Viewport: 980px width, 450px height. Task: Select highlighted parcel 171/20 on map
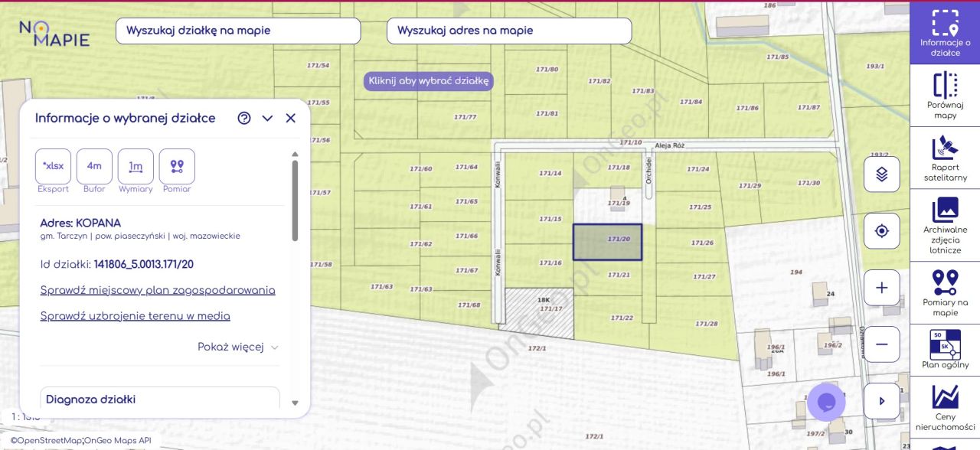click(607, 242)
